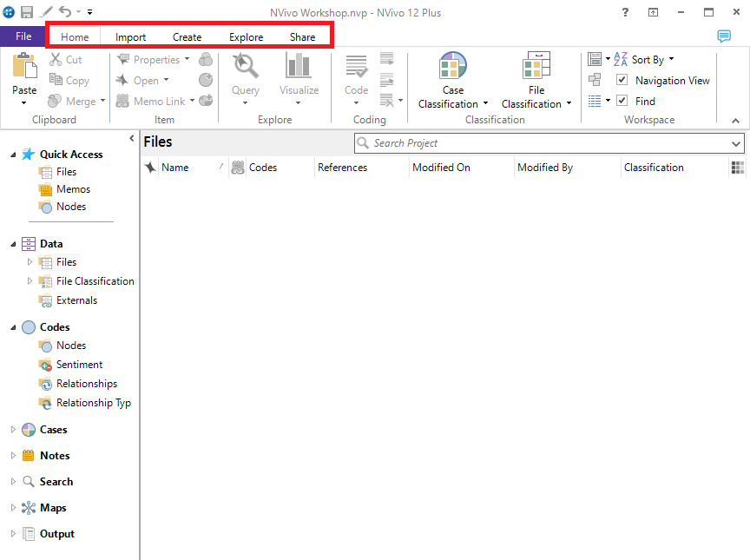Click the Undo arrow in quick access toolbar
750x560 pixels.
click(65, 11)
